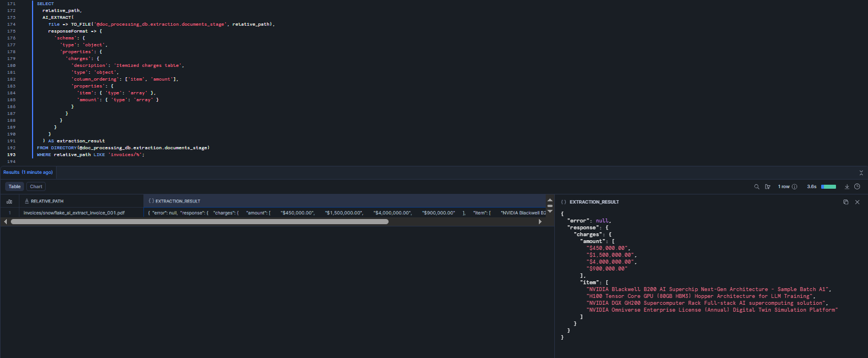Copy the EXTRACTION_RESULT cell contents
Screen dimensions: 868x358
pos(846,202)
